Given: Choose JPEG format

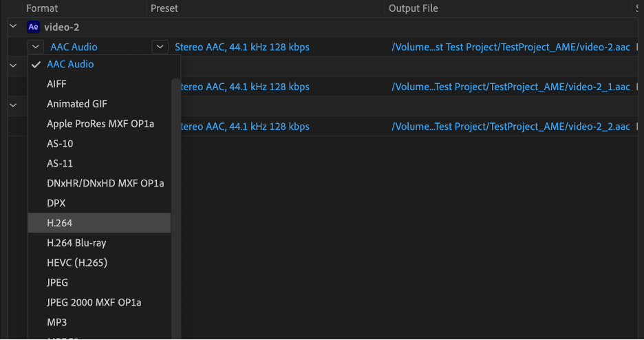Looking at the screenshot, I should 99,282.
